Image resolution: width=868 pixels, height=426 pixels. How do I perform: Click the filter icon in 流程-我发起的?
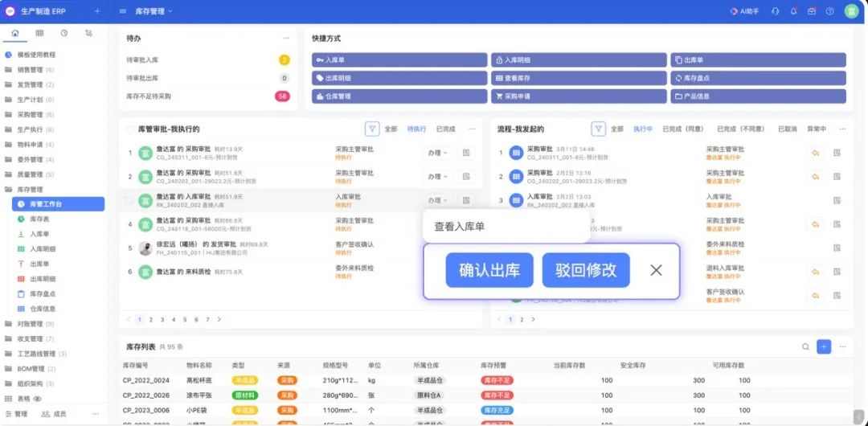(598, 129)
